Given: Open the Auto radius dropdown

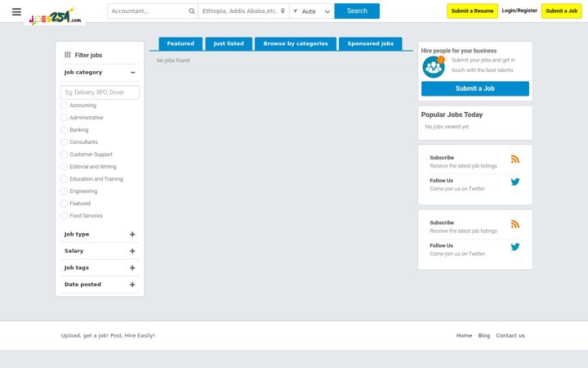Looking at the screenshot, I should [x=312, y=11].
